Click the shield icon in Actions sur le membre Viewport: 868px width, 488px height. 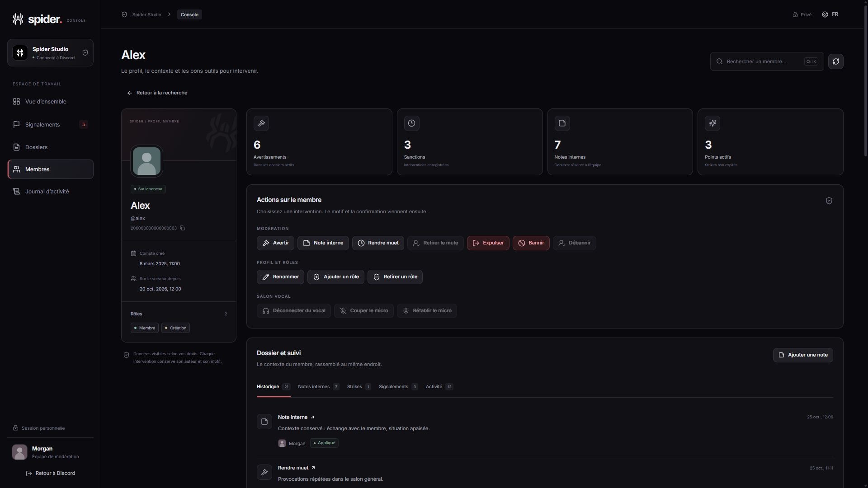click(x=829, y=201)
